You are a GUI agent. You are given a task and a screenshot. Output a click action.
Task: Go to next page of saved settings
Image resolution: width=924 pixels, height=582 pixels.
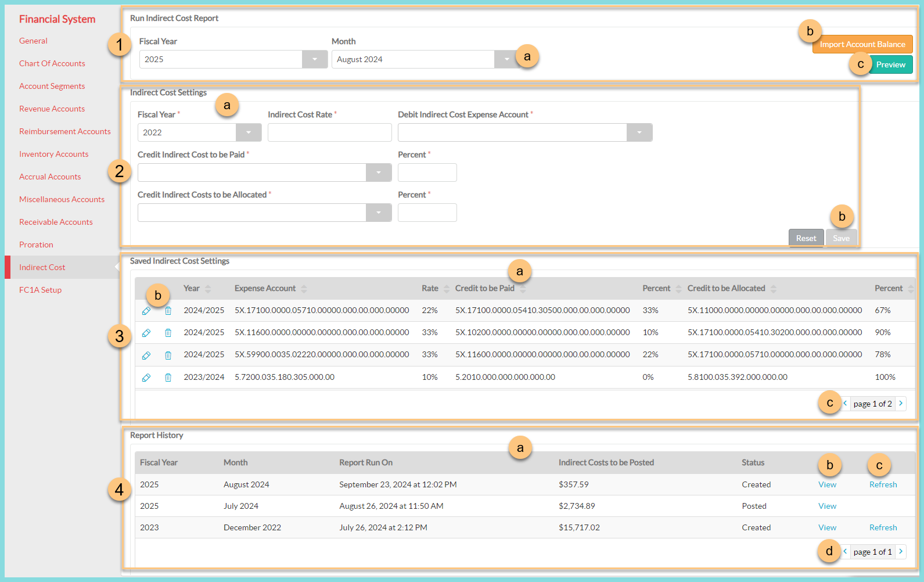[x=901, y=403]
